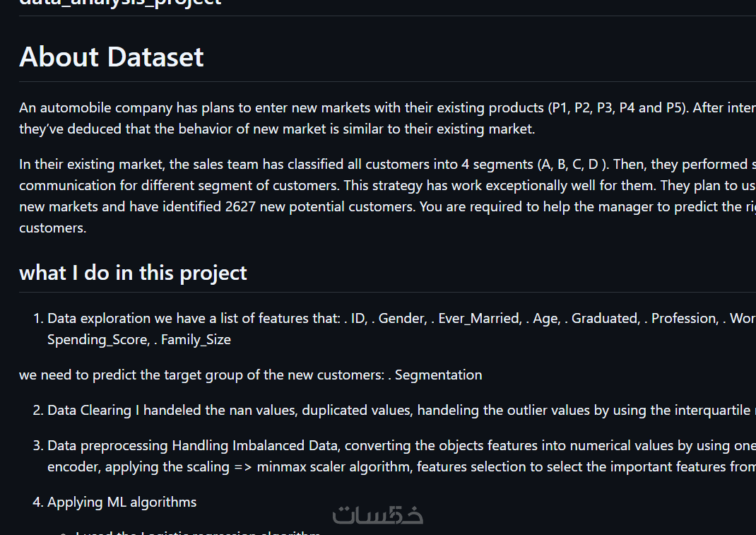The image size is (756, 535).
Task: Click the "Graduated" feature name
Action: pos(604,318)
